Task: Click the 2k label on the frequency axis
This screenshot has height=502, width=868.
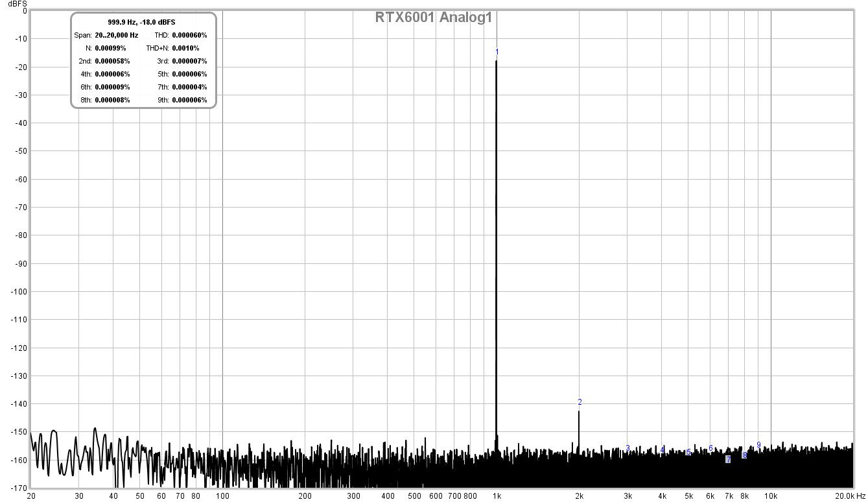Action: pos(579,496)
